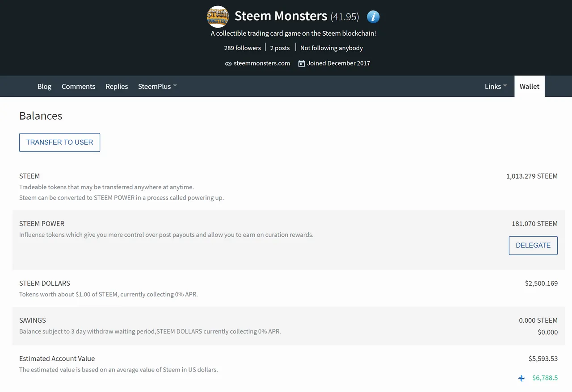Click the (41.95) reputation score
Viewport: 572px width, 392px height.
[x=345, y=17]
